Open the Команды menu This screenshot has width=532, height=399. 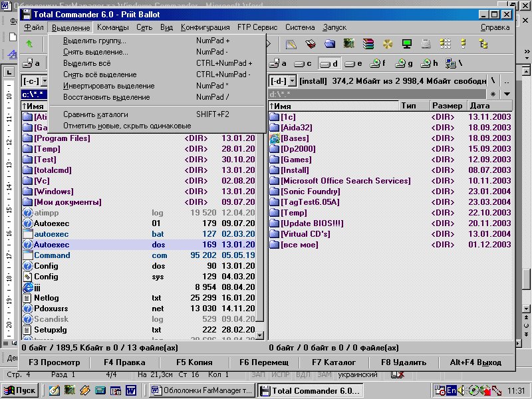pos(112,27)
